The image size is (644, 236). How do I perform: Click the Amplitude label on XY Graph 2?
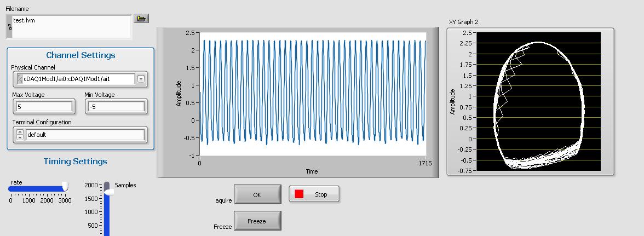point(452,101)
